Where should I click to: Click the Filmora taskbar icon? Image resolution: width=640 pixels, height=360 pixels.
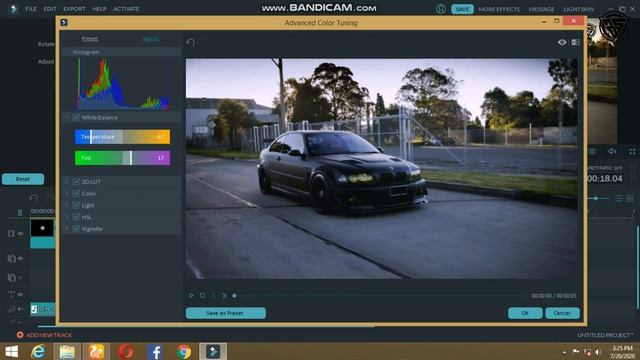coord(213,351)
